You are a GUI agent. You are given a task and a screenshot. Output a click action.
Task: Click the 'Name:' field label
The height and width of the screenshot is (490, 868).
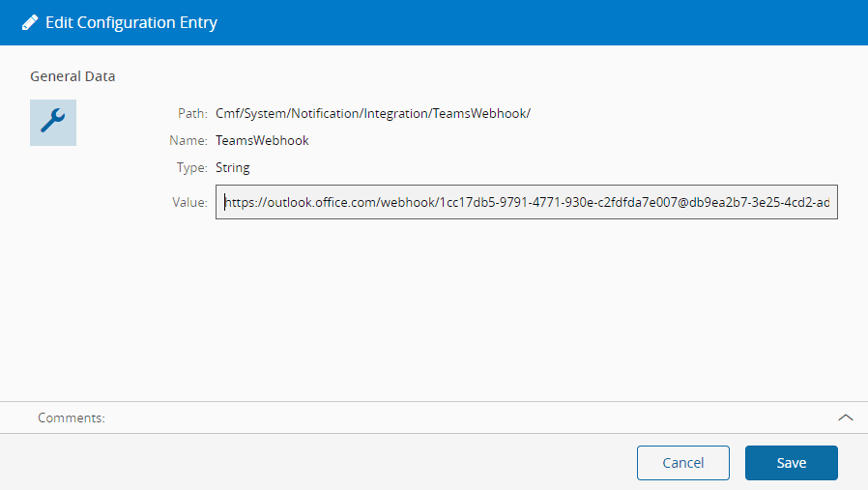pos(188,141)
